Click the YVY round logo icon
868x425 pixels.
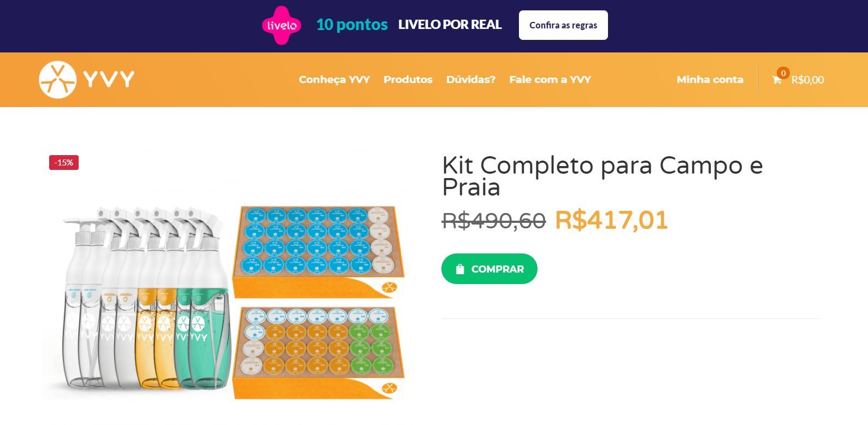57,80
